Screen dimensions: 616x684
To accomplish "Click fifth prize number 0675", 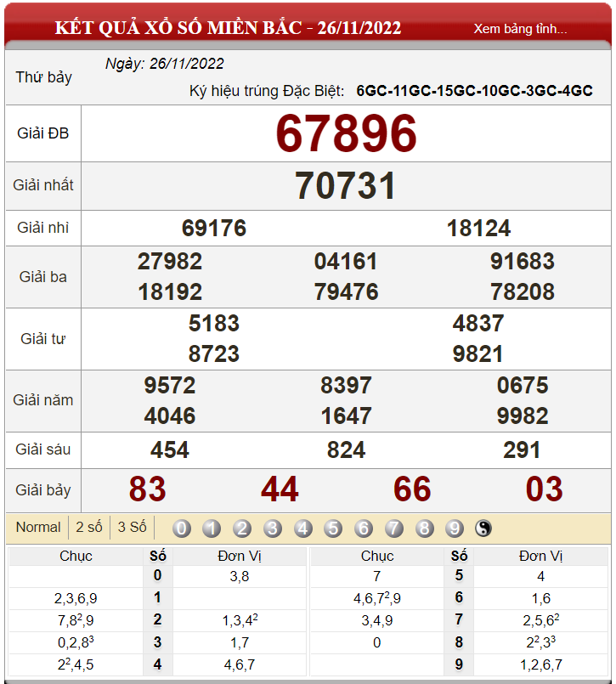I will click(523, 385).
